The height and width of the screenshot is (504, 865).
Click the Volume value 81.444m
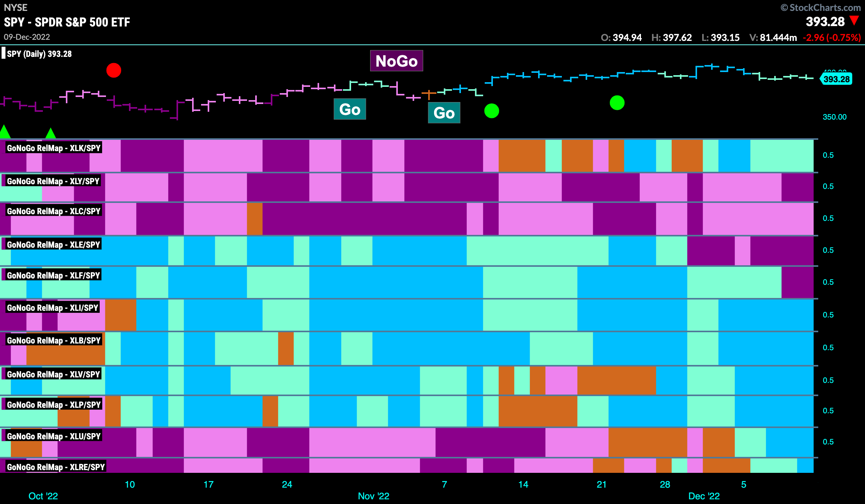(x=778, y=38)
